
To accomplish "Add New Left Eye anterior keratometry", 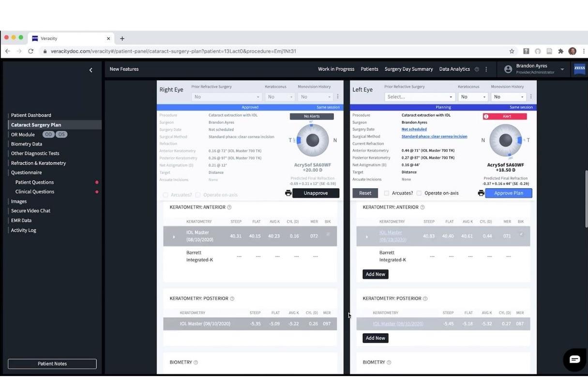I will pyautogui.click(x=376, y=274).
